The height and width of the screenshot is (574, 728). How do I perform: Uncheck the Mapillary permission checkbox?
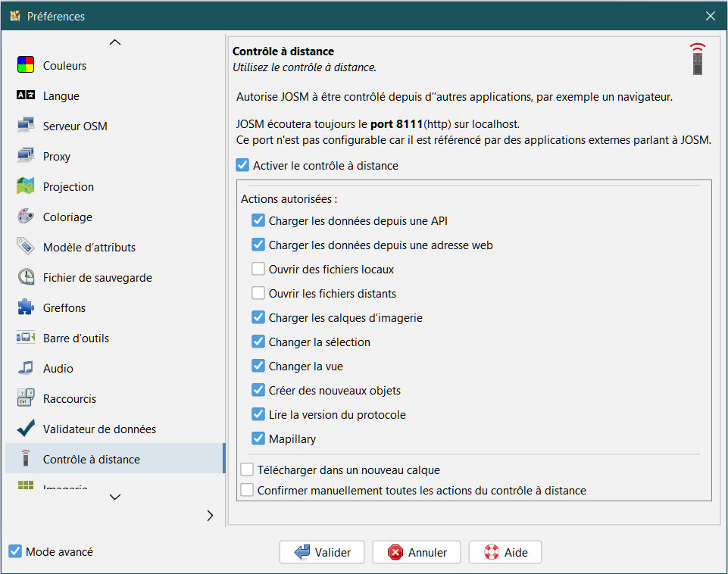(258, 439)
